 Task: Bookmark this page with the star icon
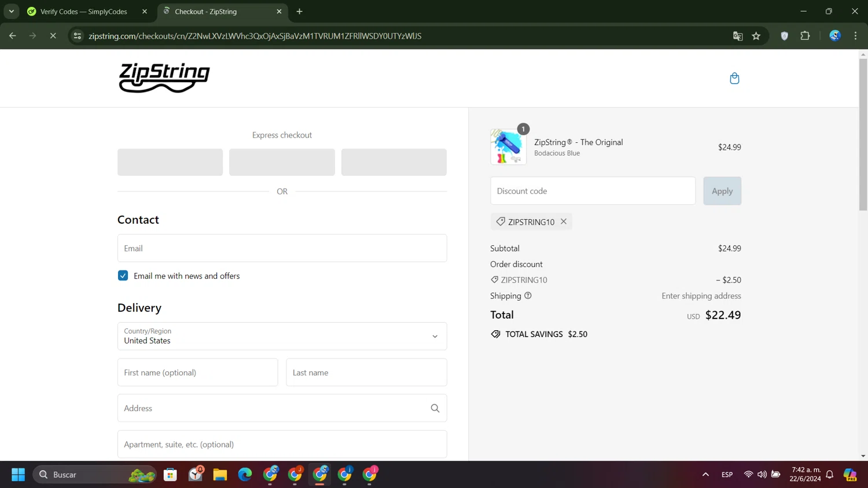756,36
